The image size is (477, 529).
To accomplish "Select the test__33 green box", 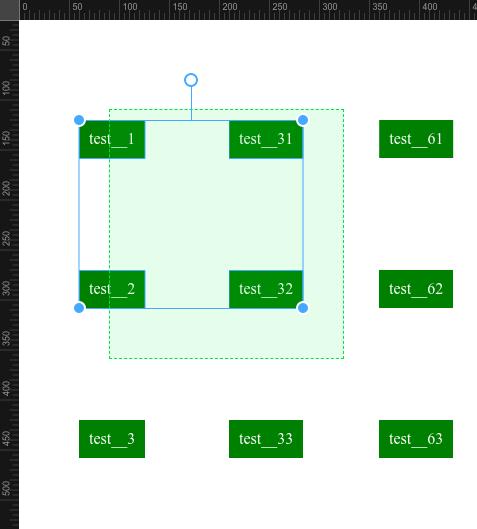I will [x=266, y=439].
